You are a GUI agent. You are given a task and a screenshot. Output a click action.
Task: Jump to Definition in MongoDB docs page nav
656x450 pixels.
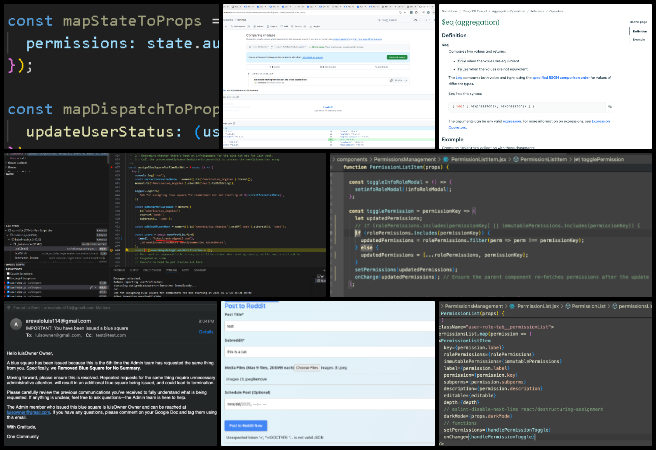[x=639, y=31]
